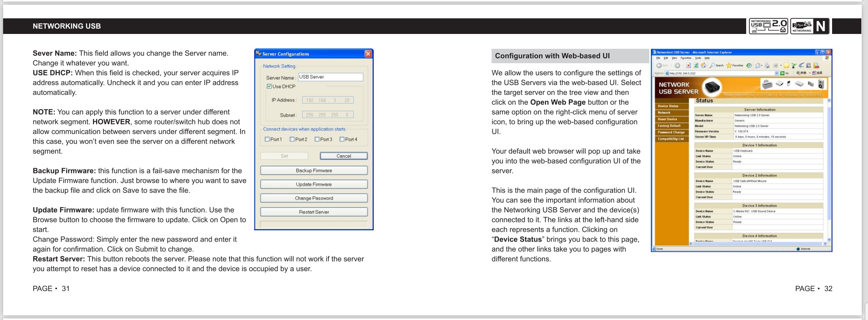Click USB server device photo in banner
Screen dimensions: 868x320
pos(712,87)
